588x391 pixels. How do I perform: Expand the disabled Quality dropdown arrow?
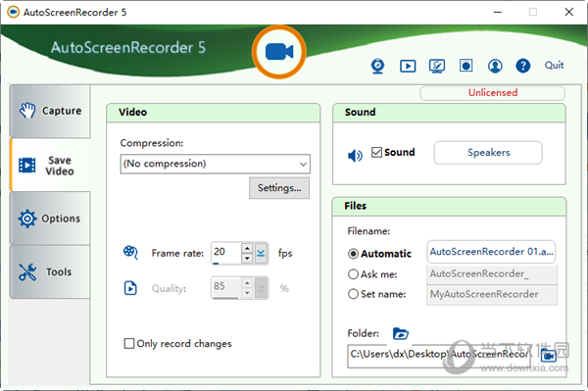261,288
